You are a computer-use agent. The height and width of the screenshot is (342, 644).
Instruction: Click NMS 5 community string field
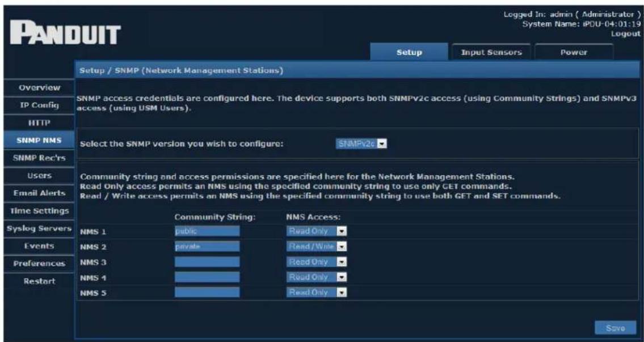[207, 292]
